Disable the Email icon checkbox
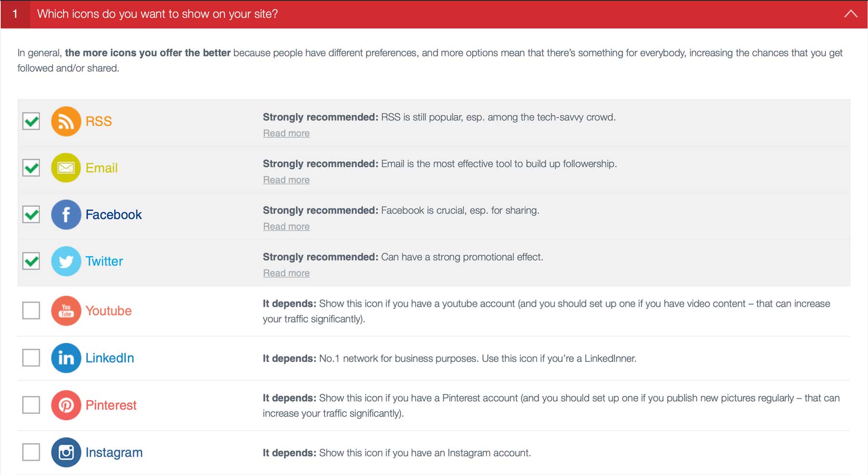The width and height of the screenshot is (868, 475). 31,168
